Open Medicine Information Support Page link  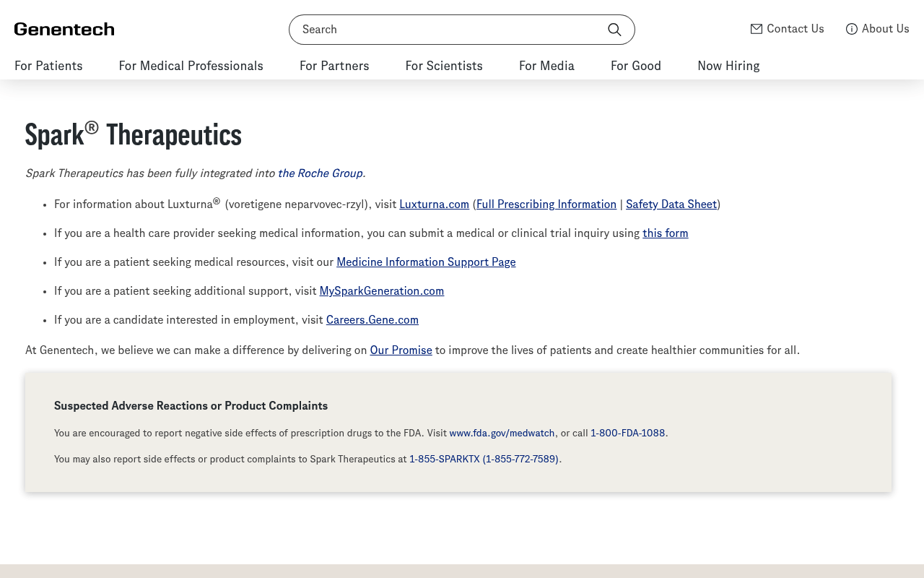click(x=426, y=262)
